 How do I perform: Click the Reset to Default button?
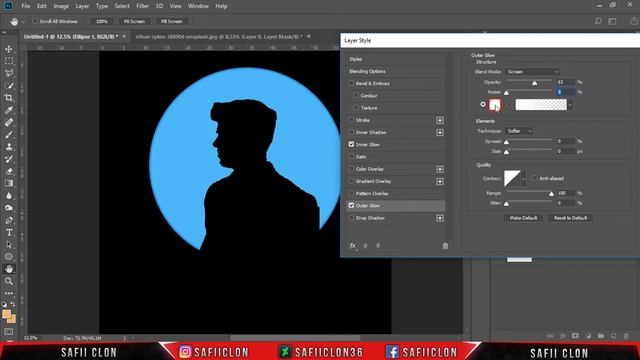click(x=570, y=218)
